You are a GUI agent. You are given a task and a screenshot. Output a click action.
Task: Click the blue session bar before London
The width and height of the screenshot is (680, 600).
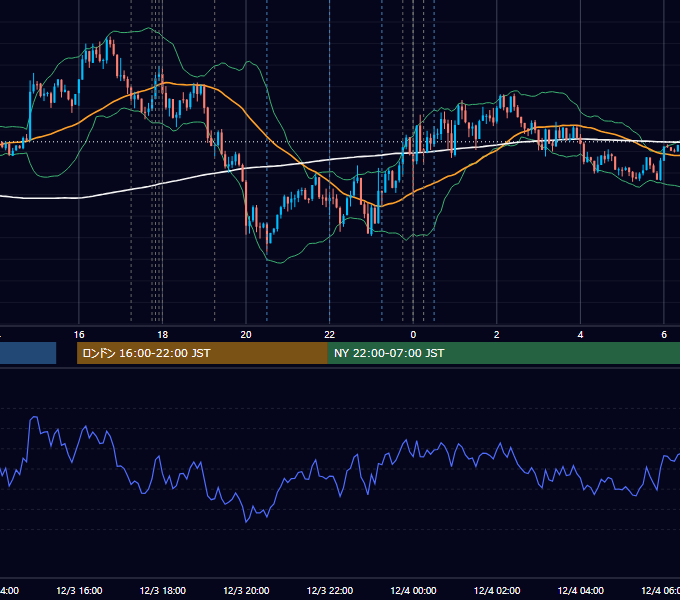[x=28, y=353]
